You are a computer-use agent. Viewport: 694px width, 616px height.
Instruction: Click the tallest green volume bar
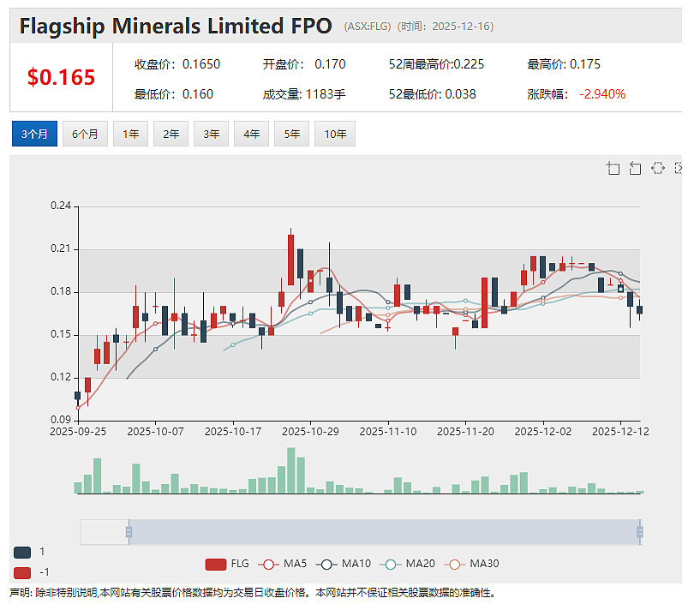click(x=290, y=470)
